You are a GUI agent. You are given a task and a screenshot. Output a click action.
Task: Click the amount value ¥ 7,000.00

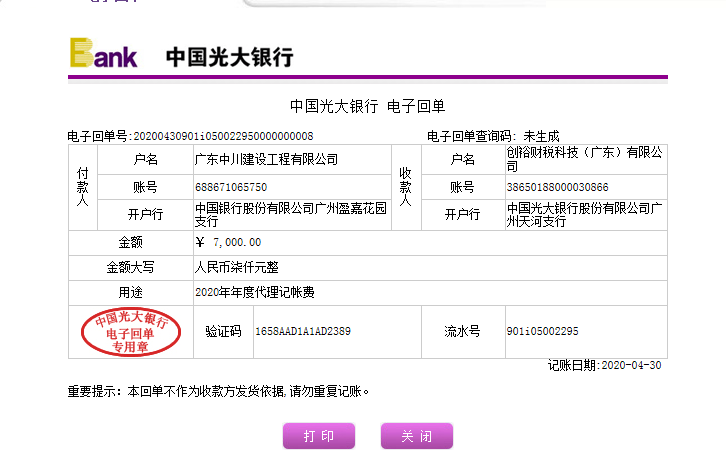(x=228, y=242)
